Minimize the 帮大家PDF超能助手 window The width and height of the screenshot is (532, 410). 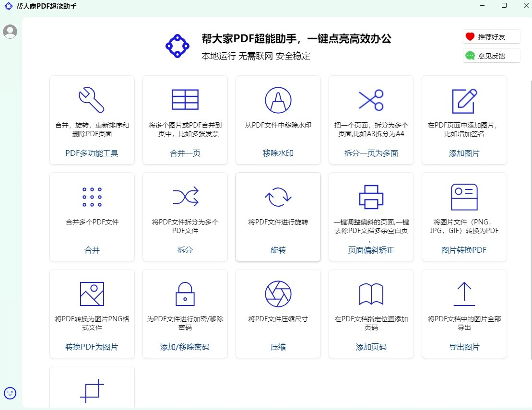[x=482, y=5]
